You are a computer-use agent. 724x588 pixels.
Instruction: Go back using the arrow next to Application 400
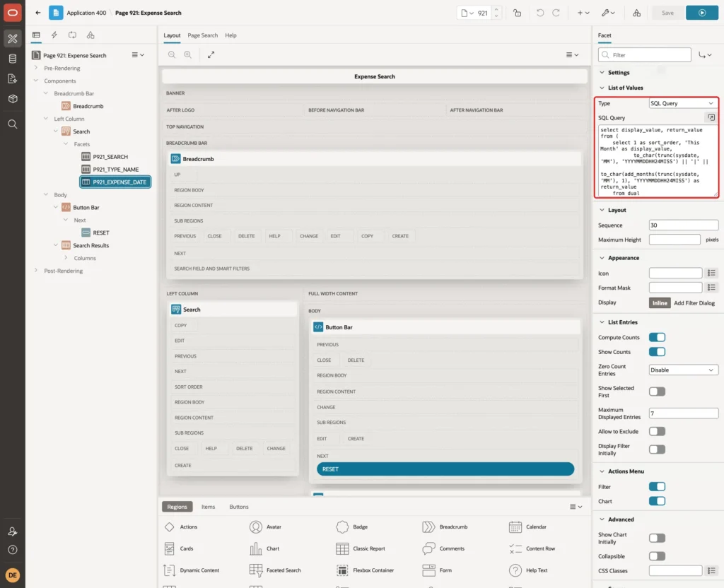coord(38,13)
